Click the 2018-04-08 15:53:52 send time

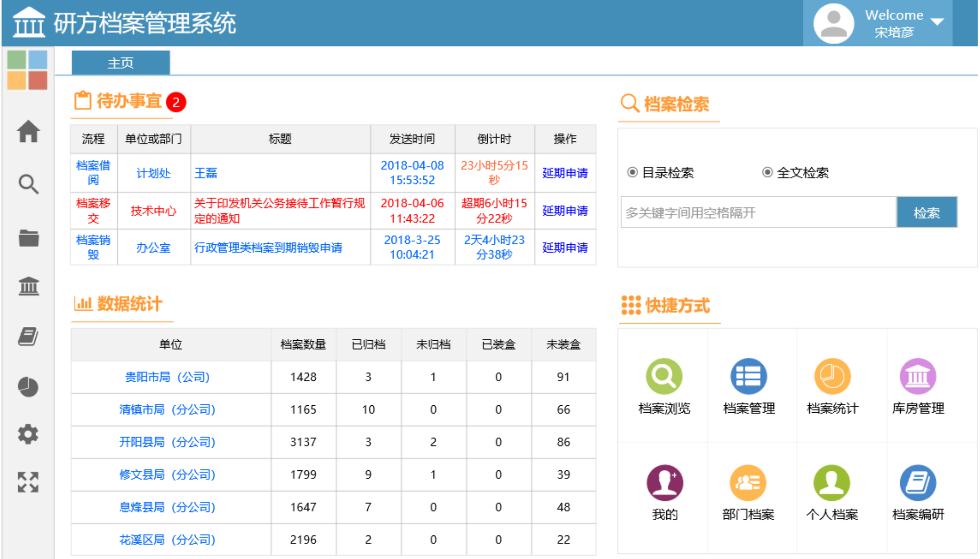412,173
